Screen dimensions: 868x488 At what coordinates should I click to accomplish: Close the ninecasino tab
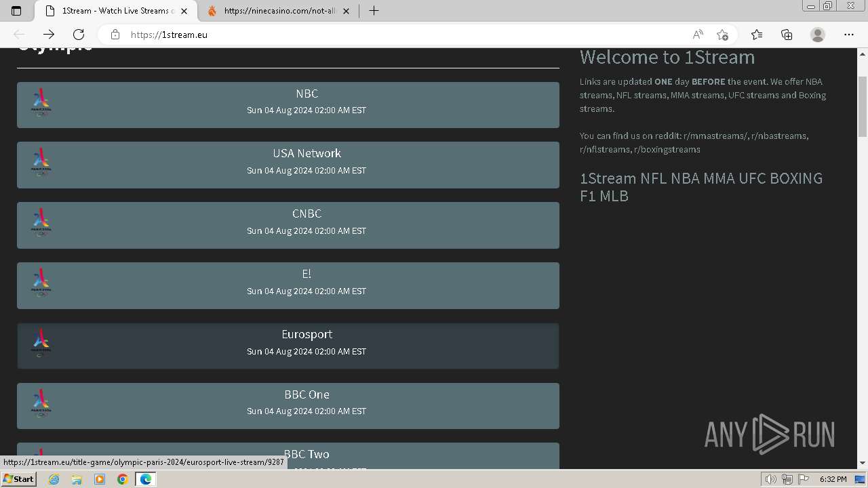pos(346,11)
